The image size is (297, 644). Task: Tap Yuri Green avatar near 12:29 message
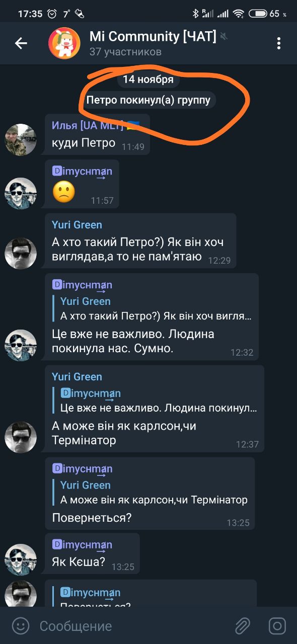21,253
